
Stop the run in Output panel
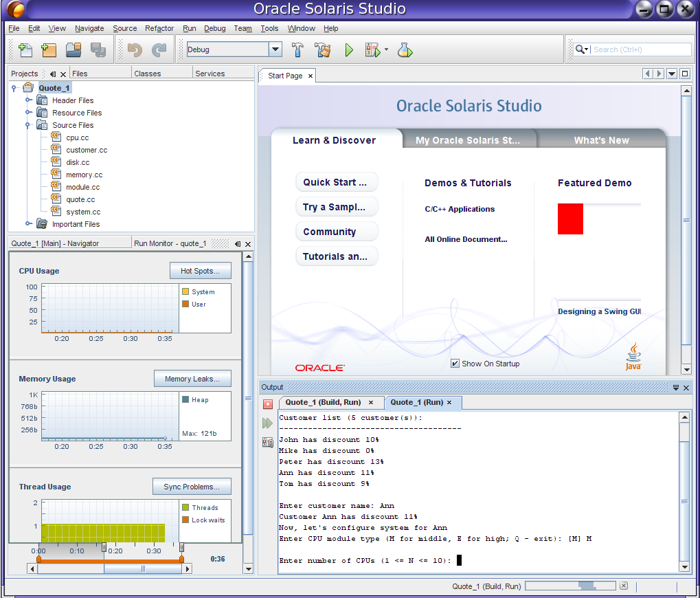pos(268,404)
